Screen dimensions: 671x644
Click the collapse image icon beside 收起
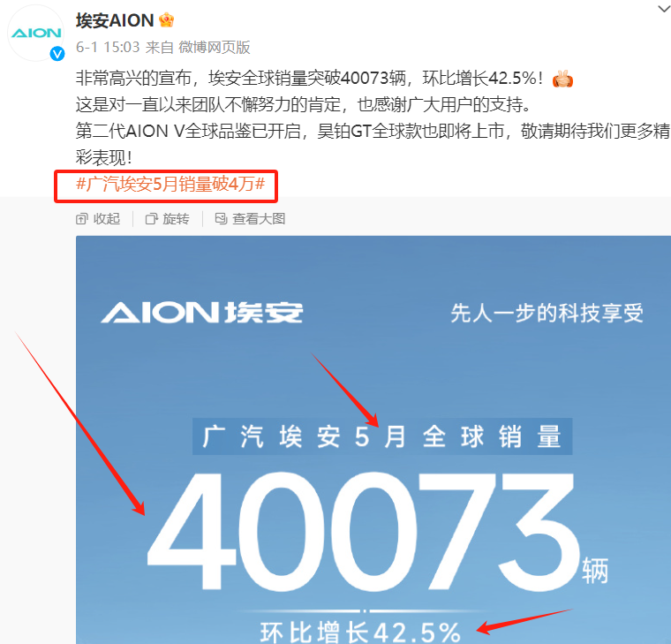pyautogui.click(x=81, y=219)
